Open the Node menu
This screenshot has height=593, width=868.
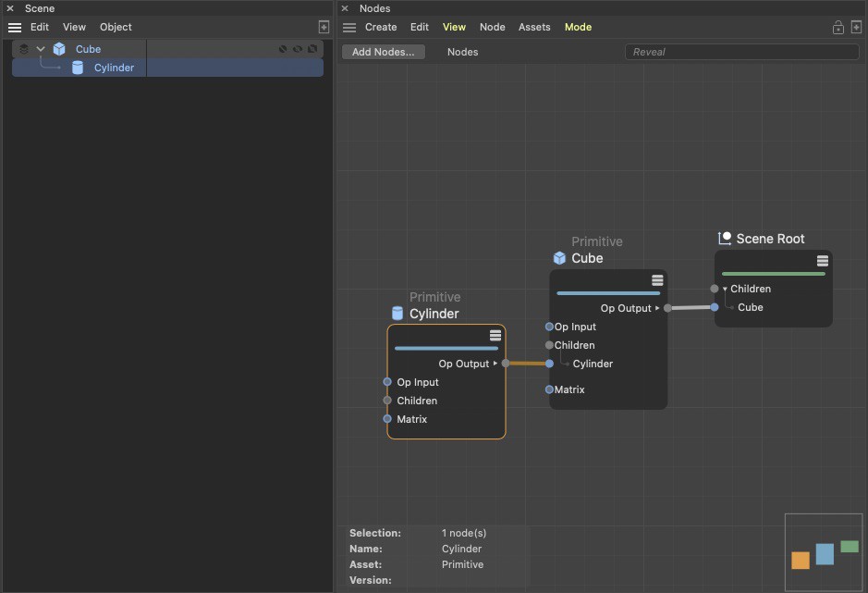pos(492,27)
